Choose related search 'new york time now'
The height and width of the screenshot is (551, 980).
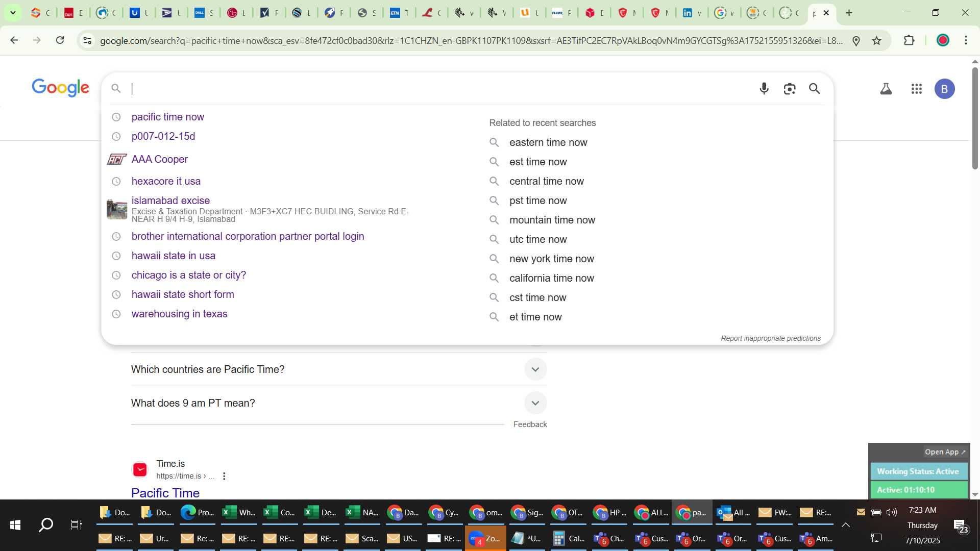click(552, 259)
